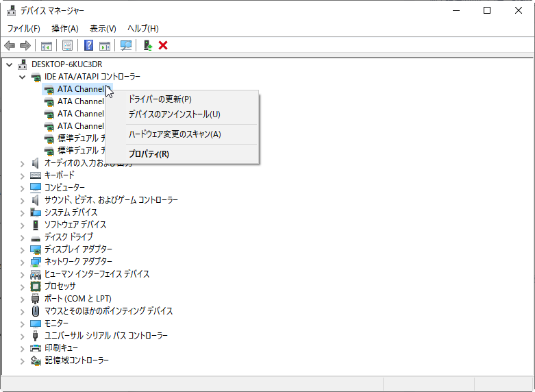Click the speaker icon beside サウンド、ビデオ
Viewport: 535px width, 392px height.
tap(35, 199)
